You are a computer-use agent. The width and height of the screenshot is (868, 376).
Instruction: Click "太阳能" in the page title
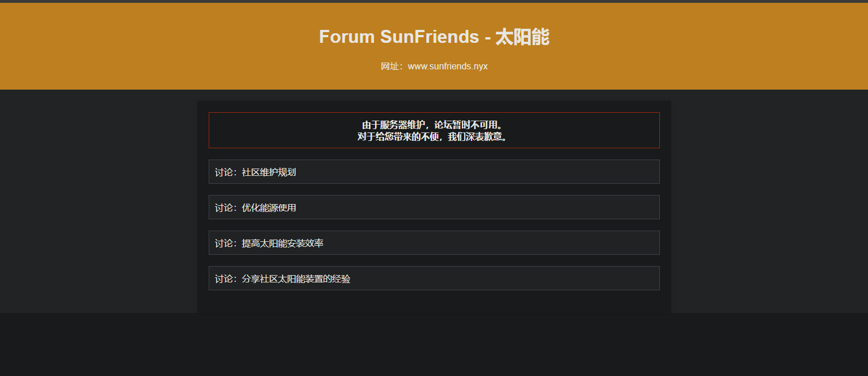(x=522, y=37)
